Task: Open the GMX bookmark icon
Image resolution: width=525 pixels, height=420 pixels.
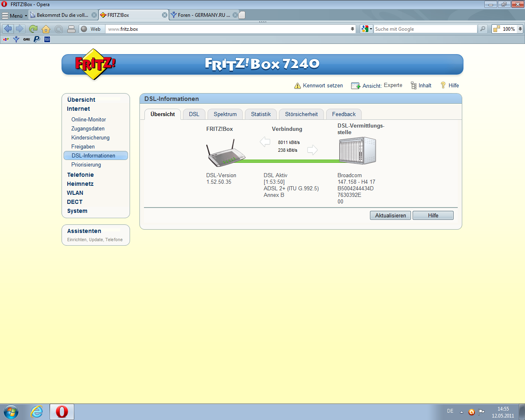Action: [27, 39]
